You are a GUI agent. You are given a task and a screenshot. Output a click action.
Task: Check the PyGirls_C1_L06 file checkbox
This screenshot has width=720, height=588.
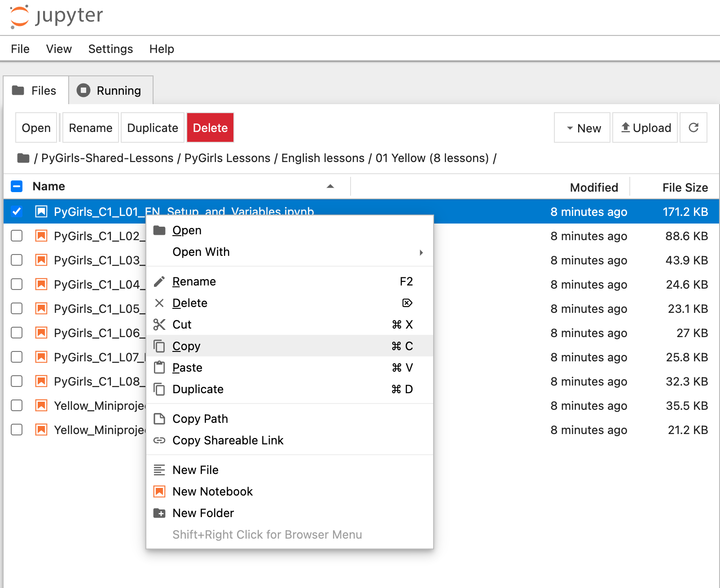click(x=17, y=333)
